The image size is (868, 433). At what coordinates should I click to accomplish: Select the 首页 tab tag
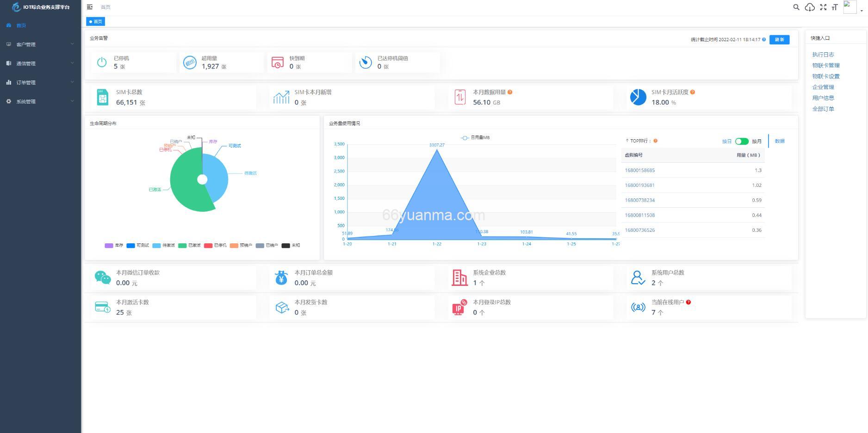tap(96, 21)
